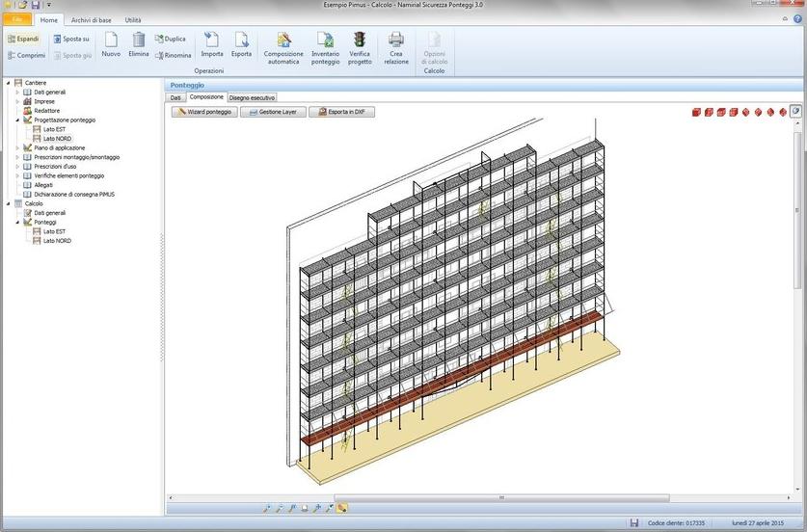807x532 pixels.
Task: Run Verifica progetto traffic light tool
Action: (x=360, y=40)
